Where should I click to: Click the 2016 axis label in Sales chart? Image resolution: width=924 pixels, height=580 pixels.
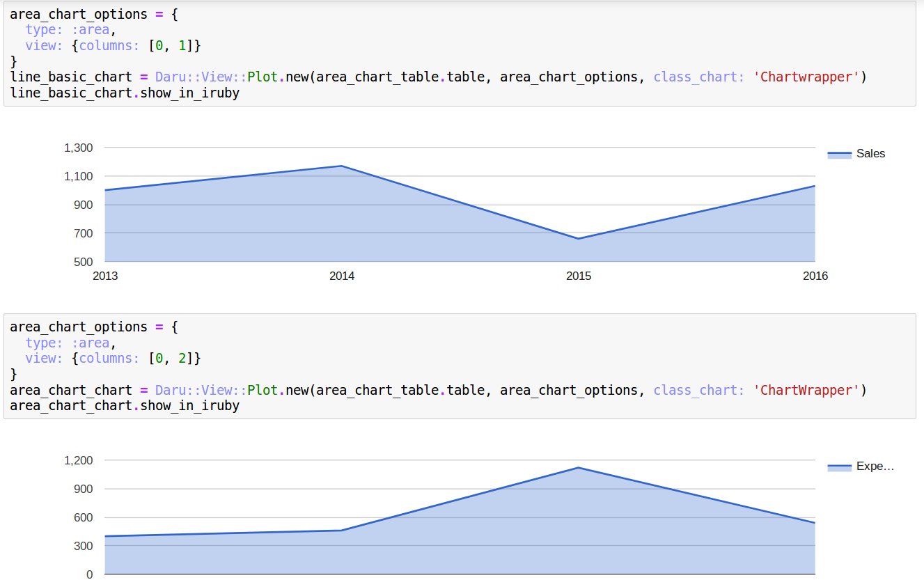[x=815, y=276]
